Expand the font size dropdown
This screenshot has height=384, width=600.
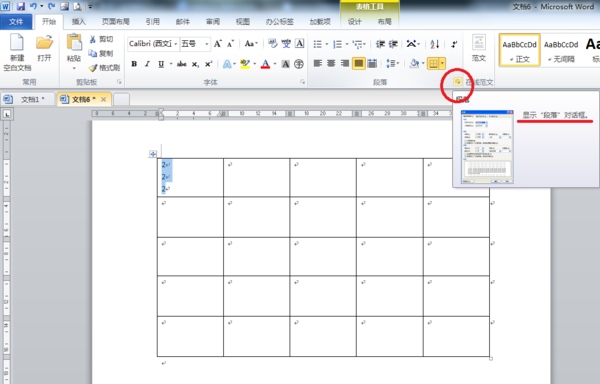coord(207,44)
